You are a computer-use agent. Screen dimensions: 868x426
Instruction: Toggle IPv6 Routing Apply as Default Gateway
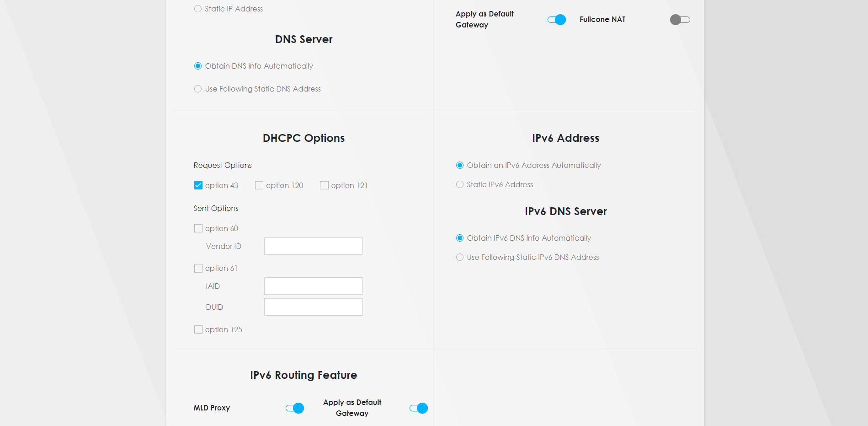coord(418,408)
